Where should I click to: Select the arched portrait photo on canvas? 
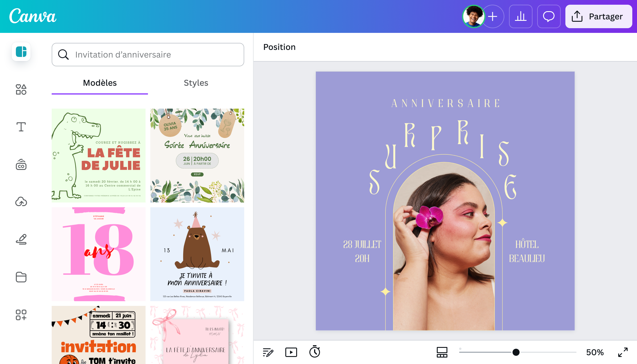pyautogui.click(x=444, y=247)
